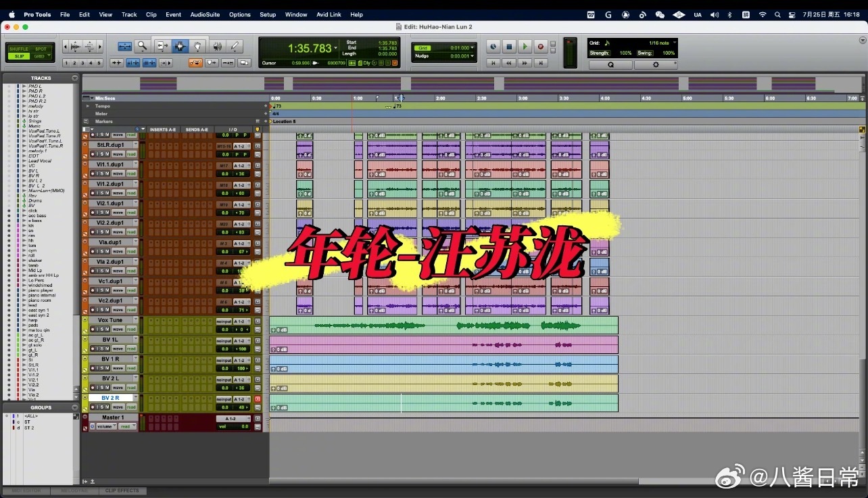This screenshot has height=498, width=868.
Task: Select the Selector waveform tool
Action: [x=180, y=46]
